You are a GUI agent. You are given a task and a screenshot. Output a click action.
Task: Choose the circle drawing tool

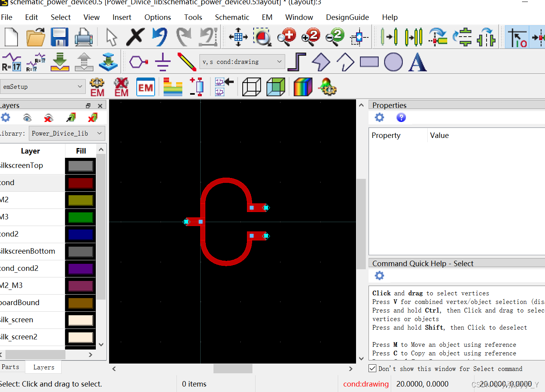(x=393, y=62)
